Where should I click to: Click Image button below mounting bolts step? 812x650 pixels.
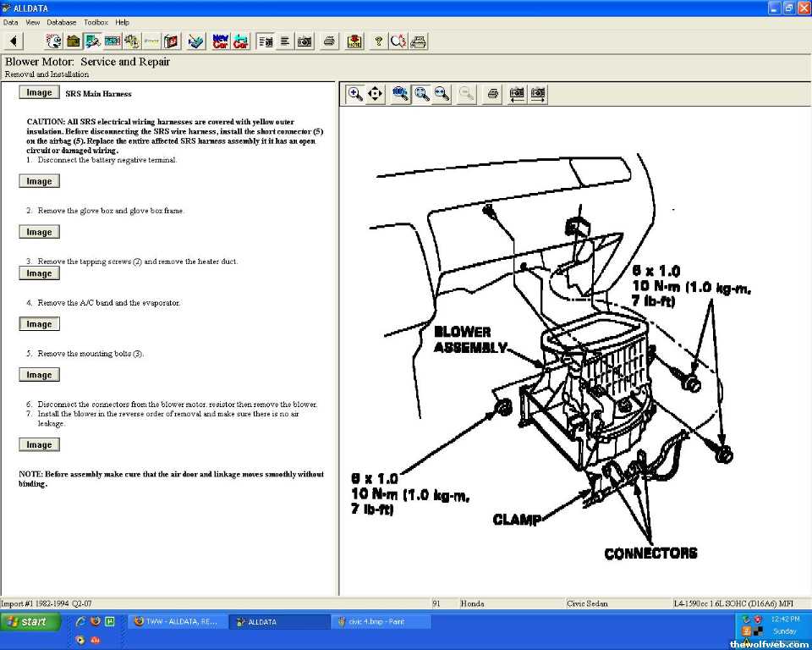[39, 375]
